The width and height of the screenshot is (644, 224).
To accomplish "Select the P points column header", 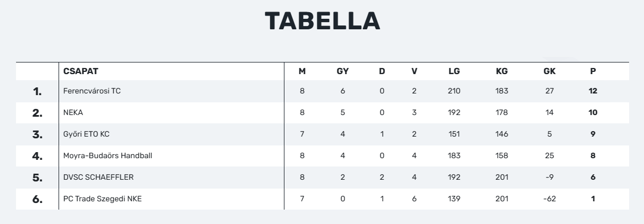I will point(593,71).
